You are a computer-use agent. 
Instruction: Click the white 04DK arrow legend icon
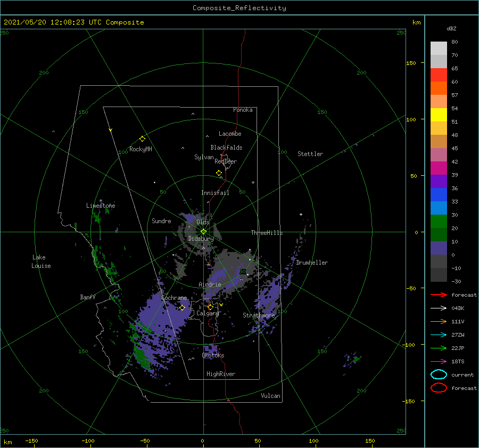(439, 308)
